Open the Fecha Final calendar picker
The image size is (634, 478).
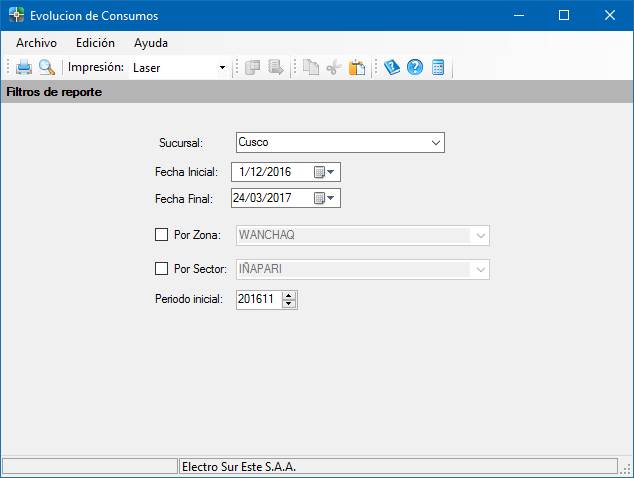click(x=325, y=198)
